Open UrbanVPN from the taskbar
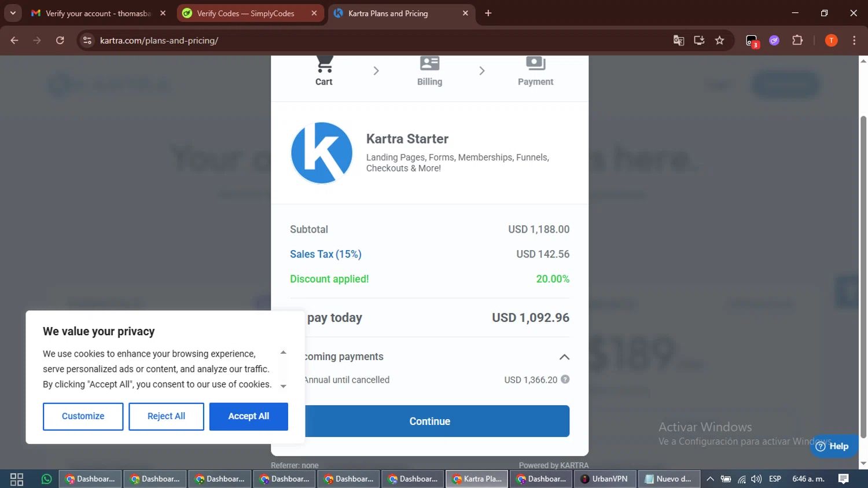Viewport: 868px width, 488px height. coord(605,479)
